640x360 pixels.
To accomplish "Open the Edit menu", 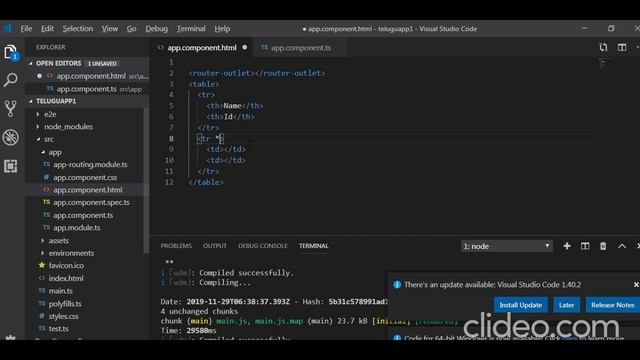I will pyautogui.click(x=47, y=29).
